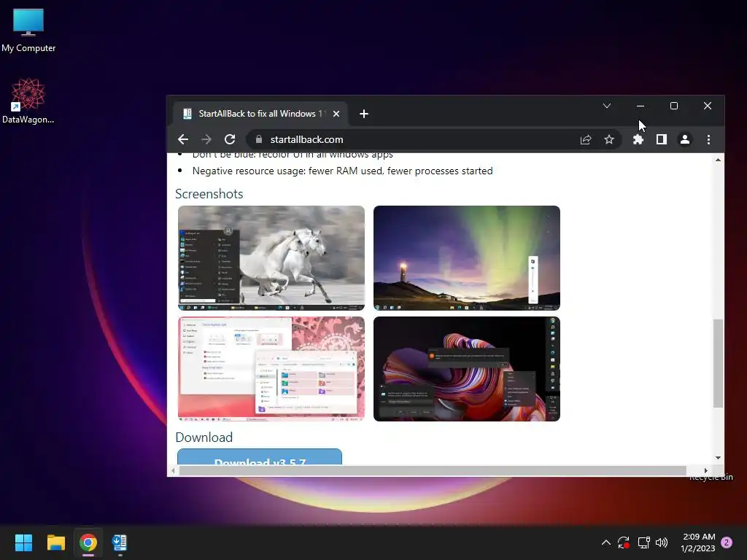Close the StartAllBack tab
The width and height of the screenshot is (747, 560).
(x=336, y=114)
